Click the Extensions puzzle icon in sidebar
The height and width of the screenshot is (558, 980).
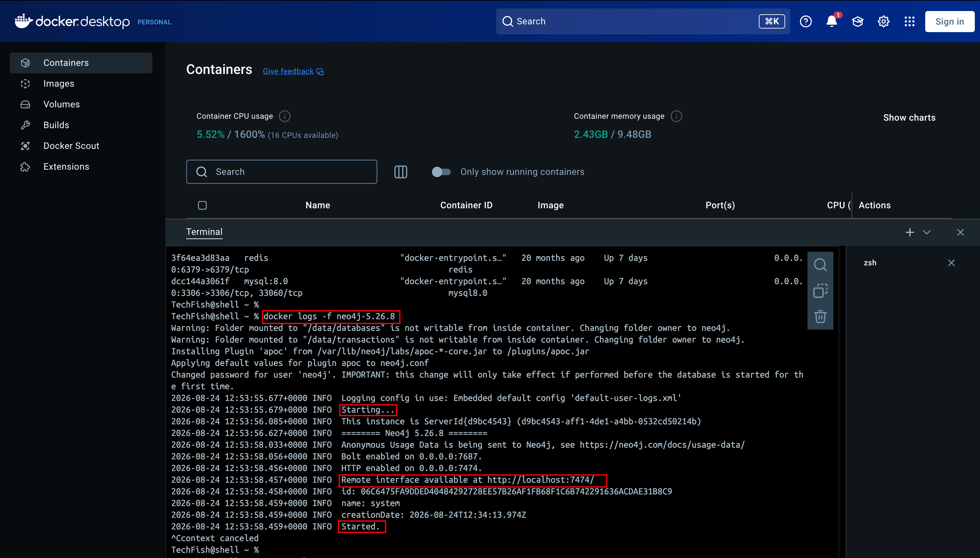[25, 167]
